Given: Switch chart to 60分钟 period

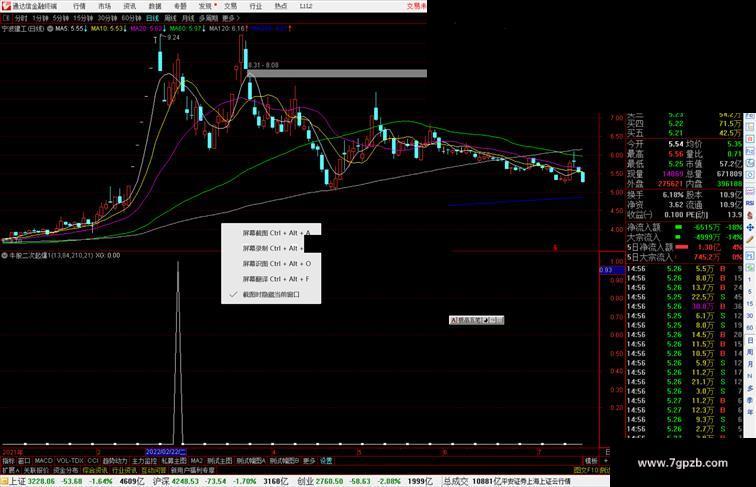Looking at the screenshot, I should [131, 18].
